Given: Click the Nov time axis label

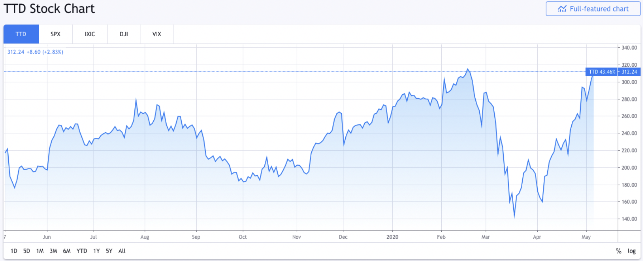Looking at the screenshot, I should coord(296,237).
